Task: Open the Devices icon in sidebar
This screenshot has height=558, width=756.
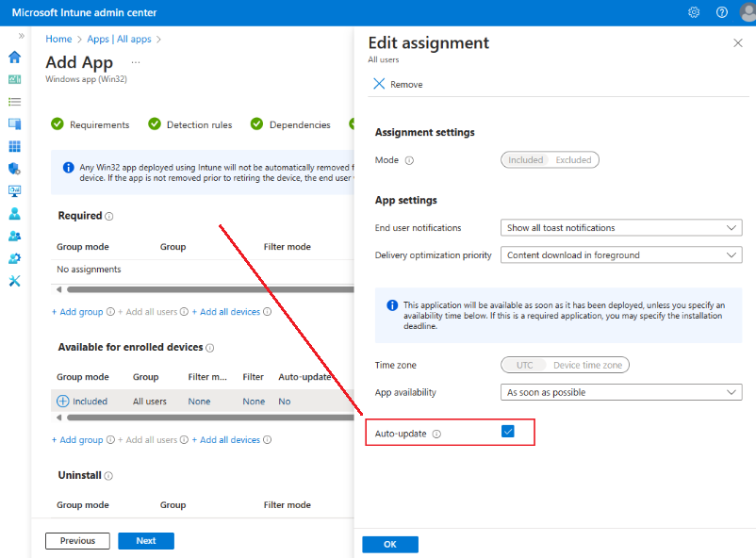Action: [14, 123]
